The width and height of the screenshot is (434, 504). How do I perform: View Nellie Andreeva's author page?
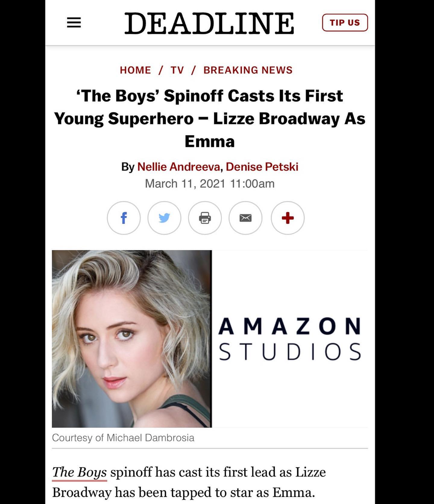click(179, 166)
